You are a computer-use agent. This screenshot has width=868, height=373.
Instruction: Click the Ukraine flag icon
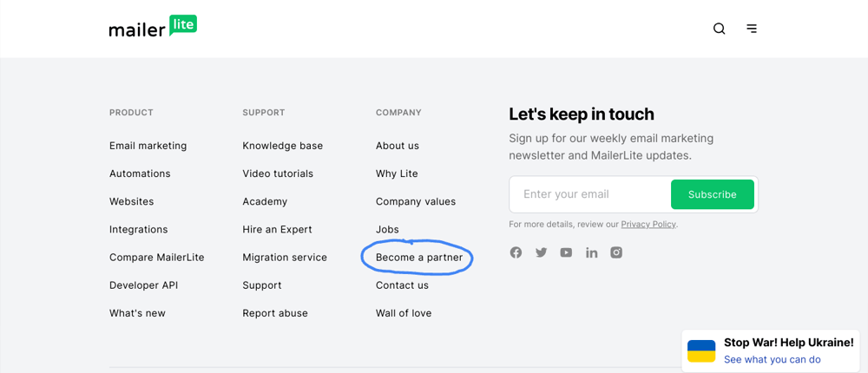(x=701, y=350)
